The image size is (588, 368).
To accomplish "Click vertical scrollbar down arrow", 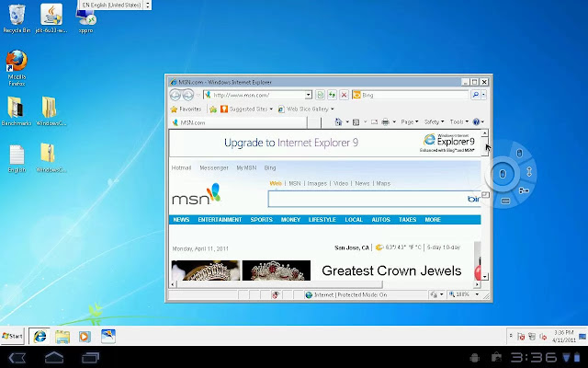I will pyautogui.click(x=485, y=277).
